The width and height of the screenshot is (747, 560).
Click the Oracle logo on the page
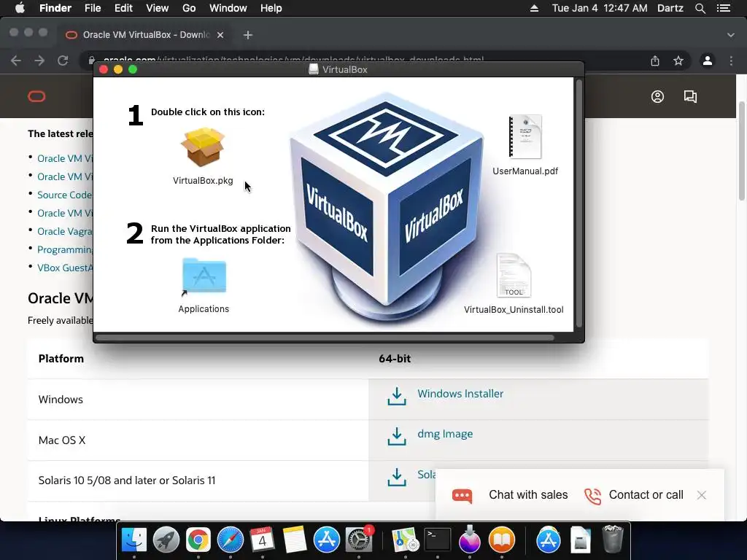tap(36, 97)
